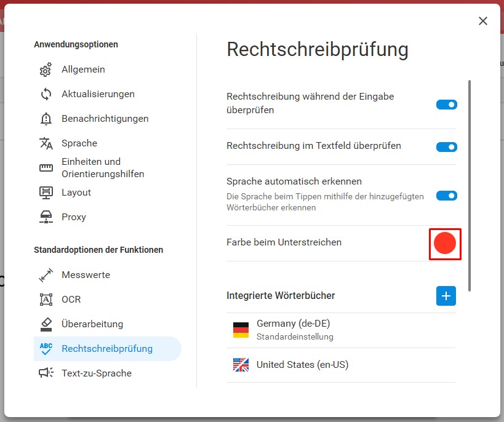Select the Germany (de-DE) dictionary row
This screenshot has width=504, height=422.
(x=341, y=330)
